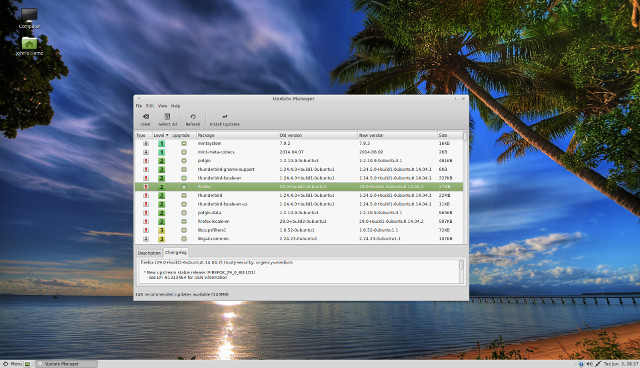Open the Mint Menu button on panel
Viewport: 640px width, 368px height.
(x=12, y=364)
